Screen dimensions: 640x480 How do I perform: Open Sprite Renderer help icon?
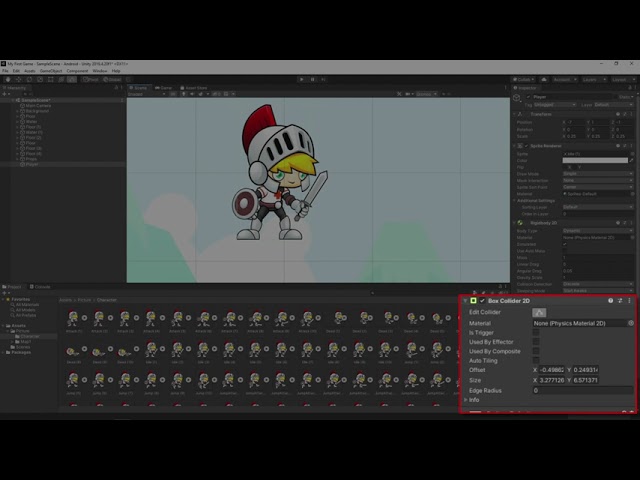coord(618,145)
